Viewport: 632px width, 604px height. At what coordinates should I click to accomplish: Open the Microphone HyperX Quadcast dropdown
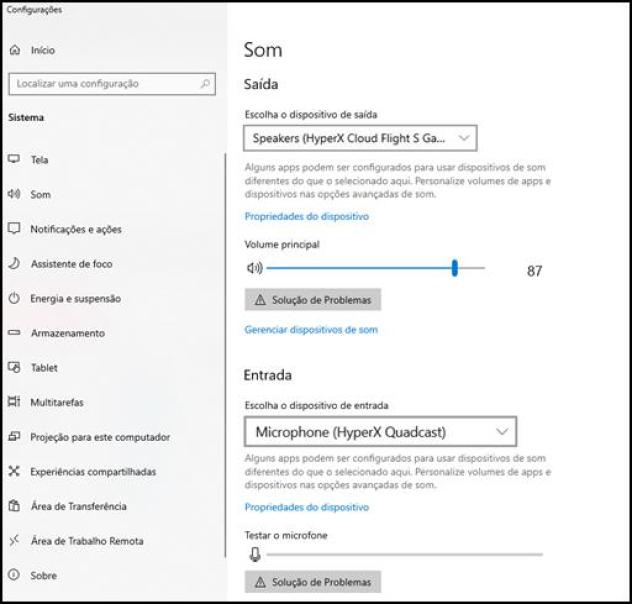tap(380, 432)
